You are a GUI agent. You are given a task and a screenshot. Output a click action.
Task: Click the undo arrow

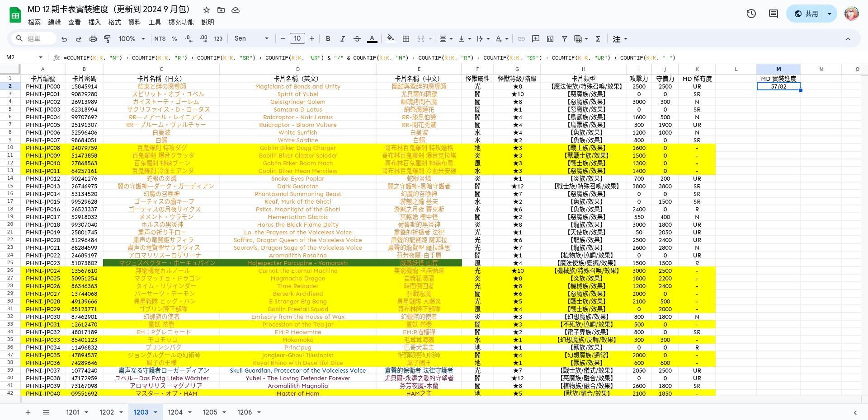(x=64, y=39)
